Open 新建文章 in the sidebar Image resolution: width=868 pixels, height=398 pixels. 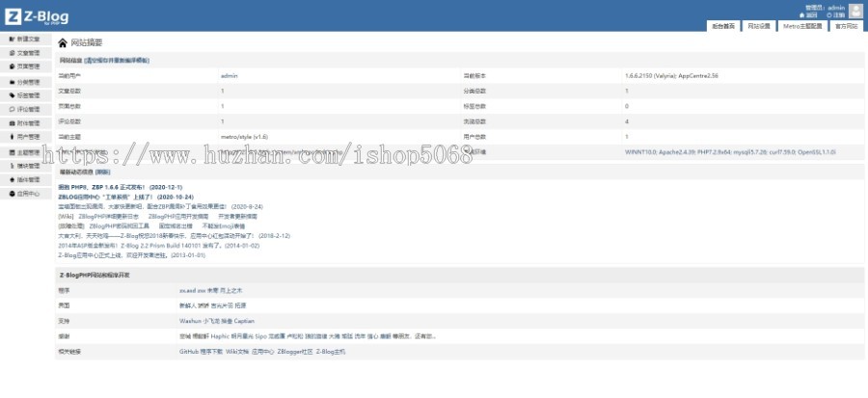pos(24,40)
